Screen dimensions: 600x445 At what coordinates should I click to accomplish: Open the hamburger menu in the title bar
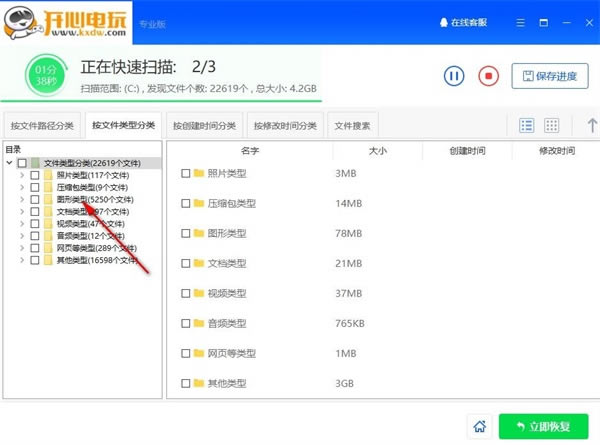tap(520, 23)
